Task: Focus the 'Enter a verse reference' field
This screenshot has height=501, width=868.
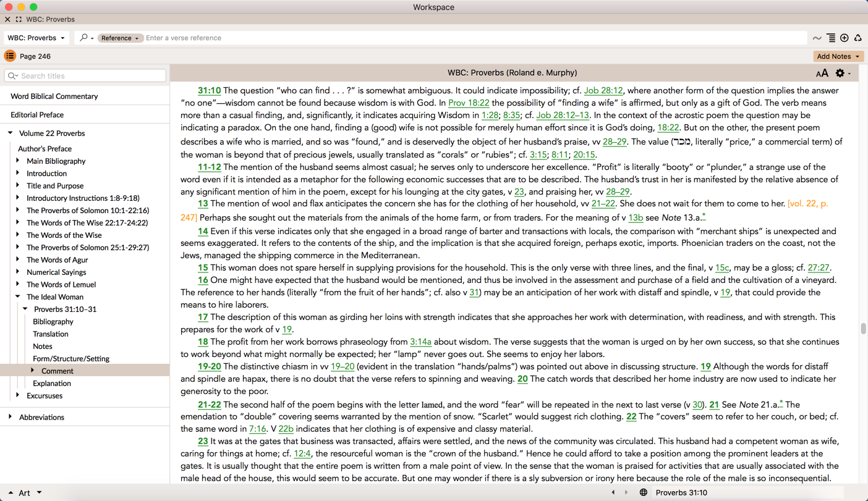Action: pyautogui.click(x=475, y=38)
